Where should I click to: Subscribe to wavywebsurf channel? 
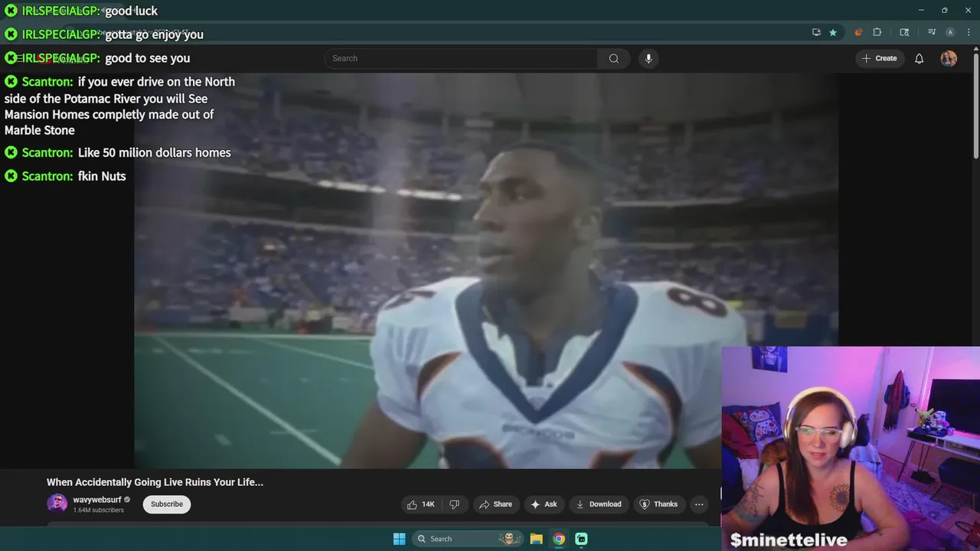click(x=167, y=504)
